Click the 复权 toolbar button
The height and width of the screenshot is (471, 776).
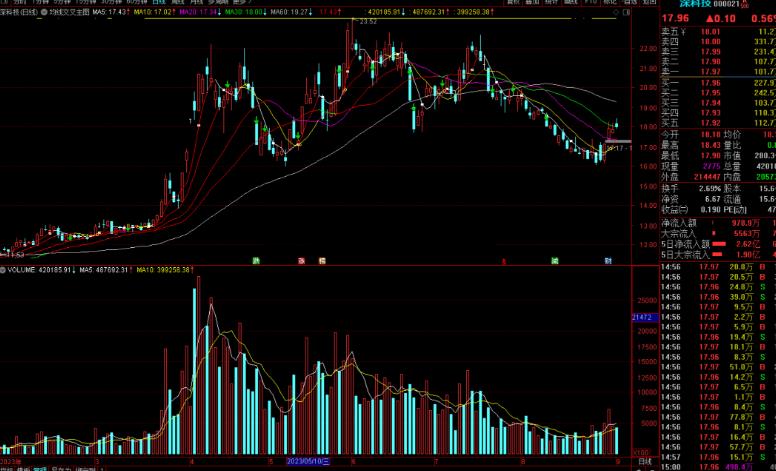[x=513, y=2]
